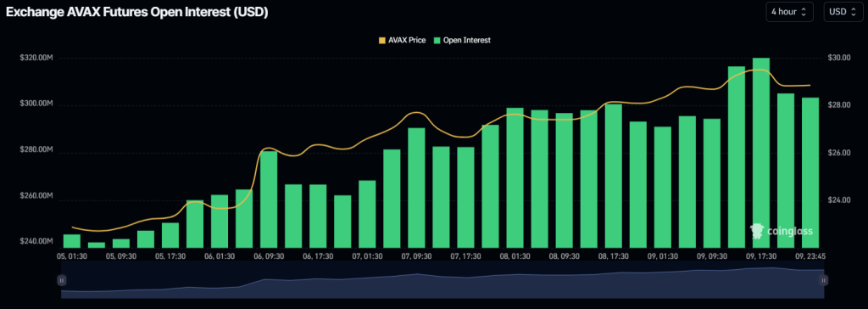Click the $24.00 price axis label
868x309 pixels.
(x=838, y=199)
